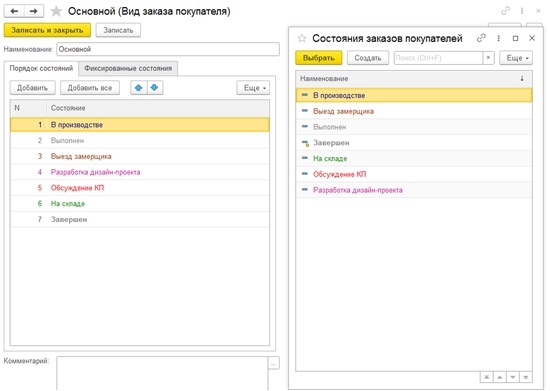Select На складе text in dialog list
This screenshot has width=550, height=391.
(x=330, y=159)
